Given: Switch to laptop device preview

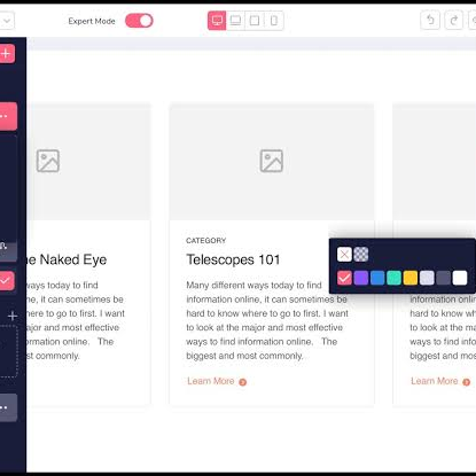Looking at the screenshot, I should 236,21.
